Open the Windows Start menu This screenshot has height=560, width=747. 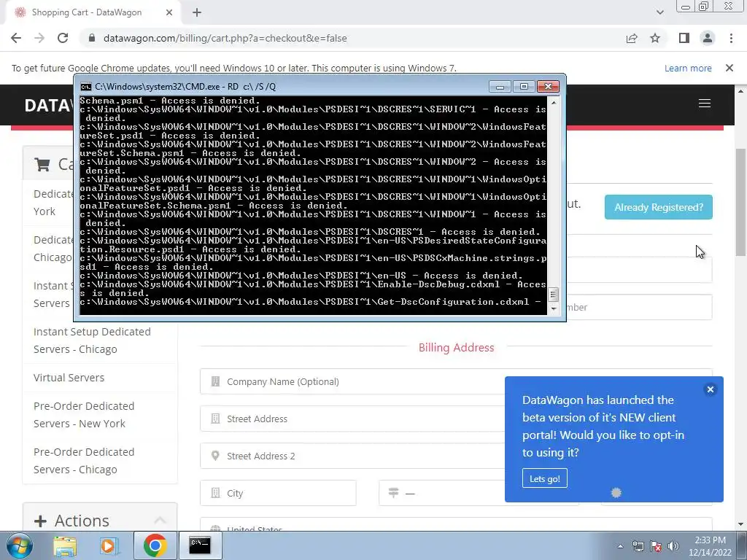click(18, 545)
